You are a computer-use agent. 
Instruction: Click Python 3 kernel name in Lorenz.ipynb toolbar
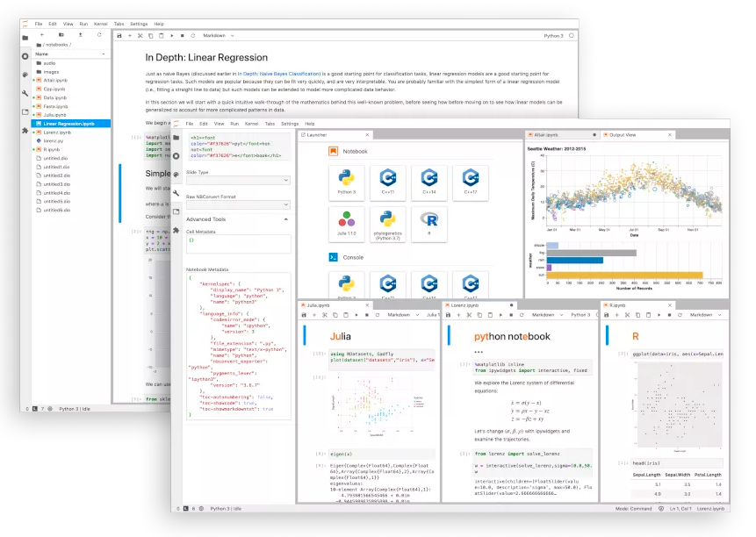580,315
